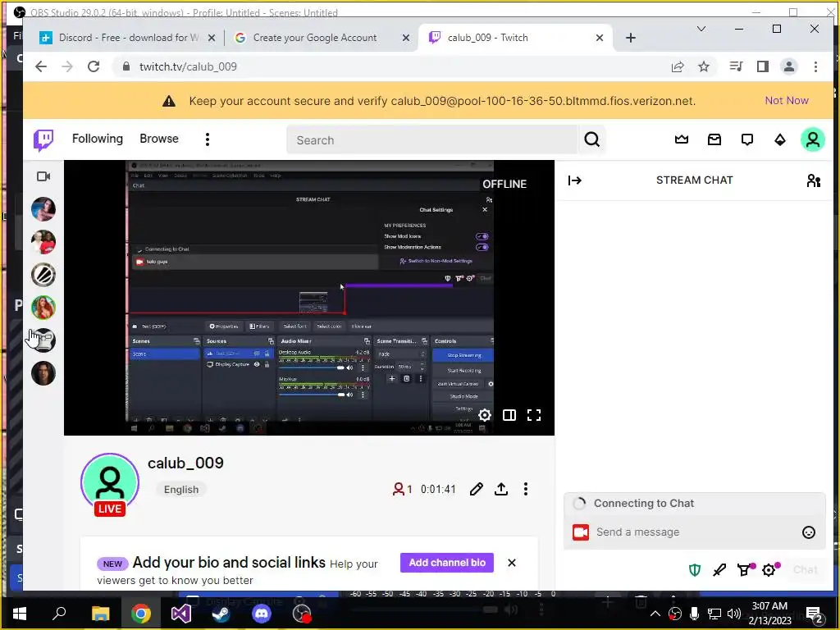This screenshot has width=840, height=630.
Task: Expand Chrome tab search chevron
Action: pos(701,29)
